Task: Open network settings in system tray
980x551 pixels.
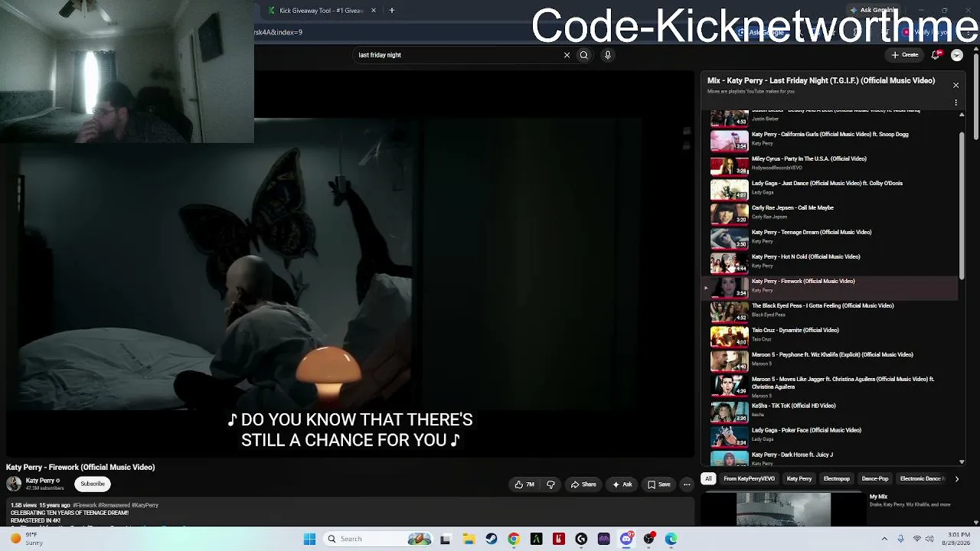Action: pos(917,539)
